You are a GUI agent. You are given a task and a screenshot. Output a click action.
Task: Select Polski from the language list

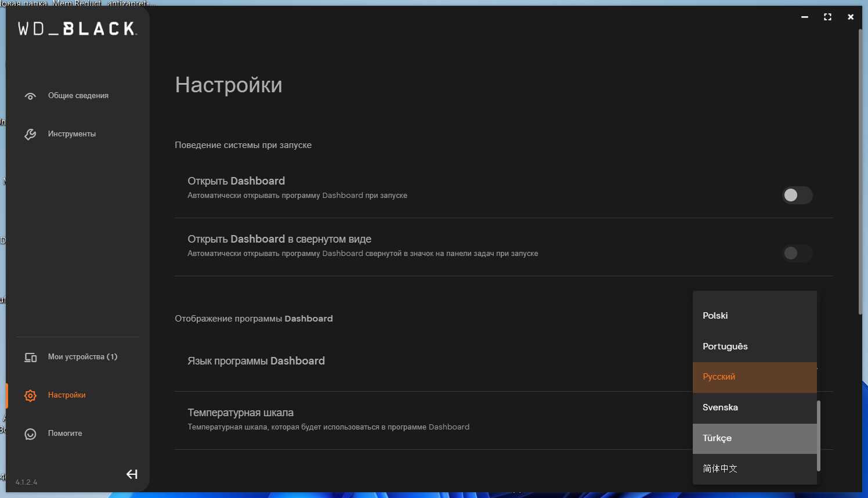(755, 316)
